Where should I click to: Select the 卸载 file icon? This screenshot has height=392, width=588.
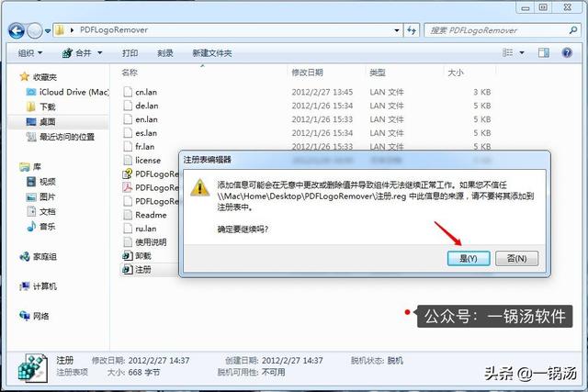128,254
